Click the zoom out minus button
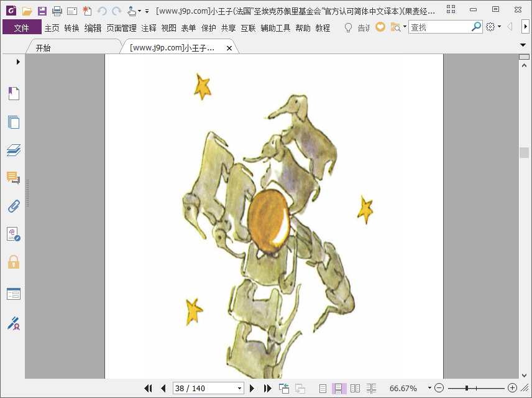This screenshot has height=398, width=532. tap(439, 388)
